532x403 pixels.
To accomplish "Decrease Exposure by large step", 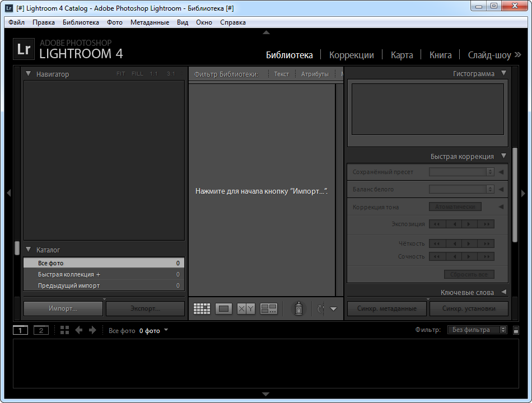I will 437,224.
